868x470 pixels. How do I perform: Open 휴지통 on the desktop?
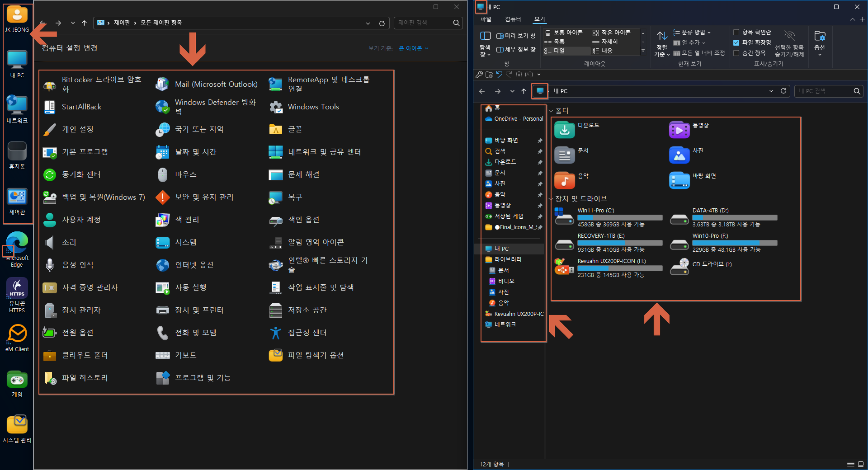[x=17, y=155]
